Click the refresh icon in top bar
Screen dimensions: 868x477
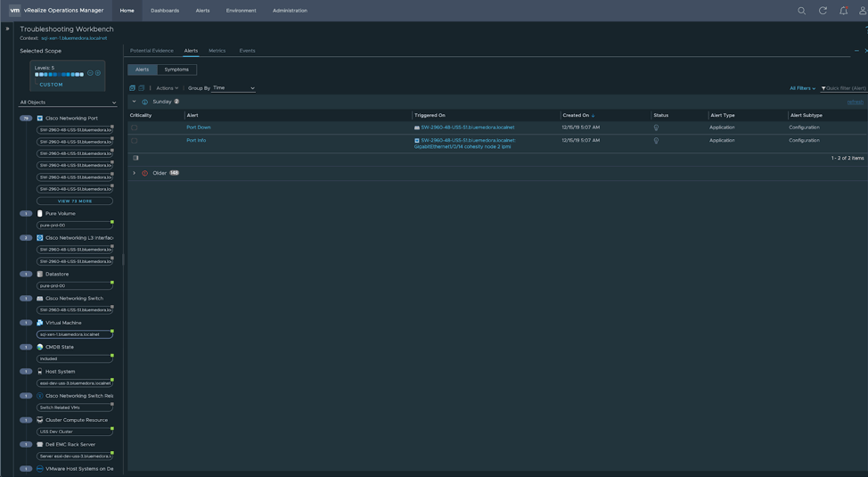(823, 11)
